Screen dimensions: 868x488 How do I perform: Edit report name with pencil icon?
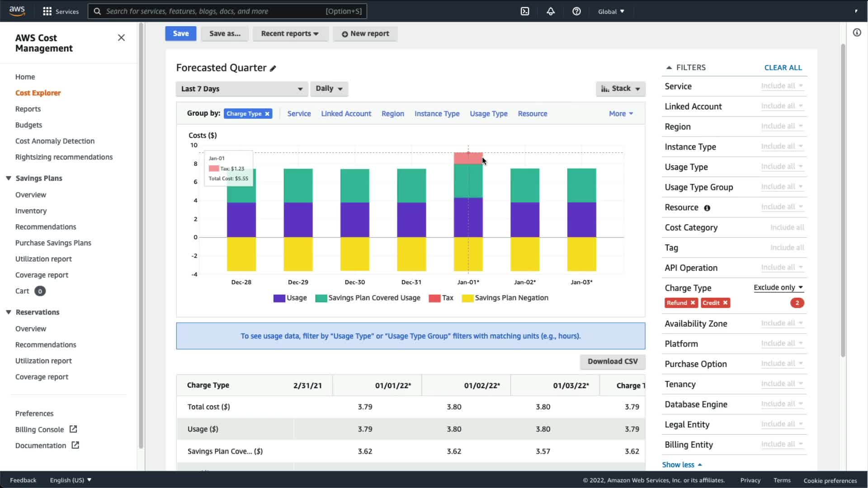pyautogui.click(x=273, y=68)
